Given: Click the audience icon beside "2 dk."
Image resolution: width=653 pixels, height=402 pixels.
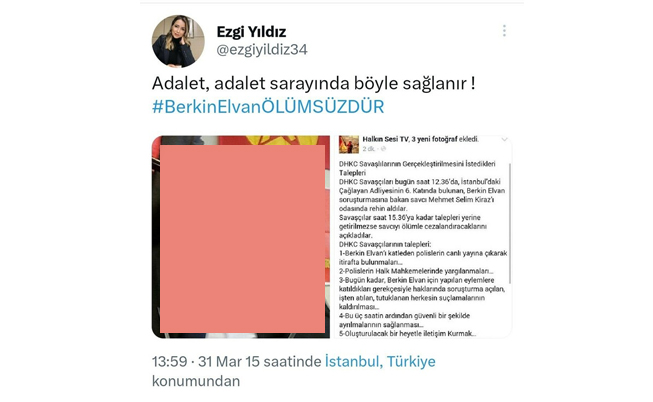Looking at the screenshot, I should pyautogui.click(x=384, y=149).
